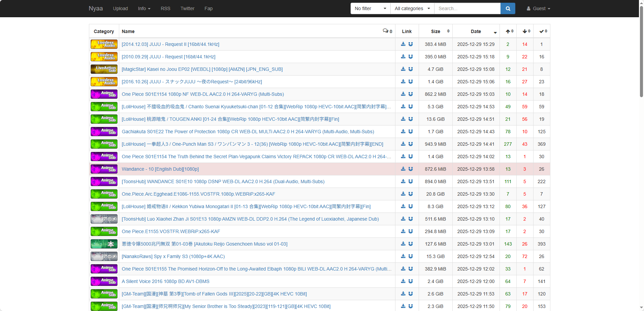The width and height of the screenshot is (644, 311).
Task: Open magnet link for Gachiakuta S01E22
Action: click(411, 132)
